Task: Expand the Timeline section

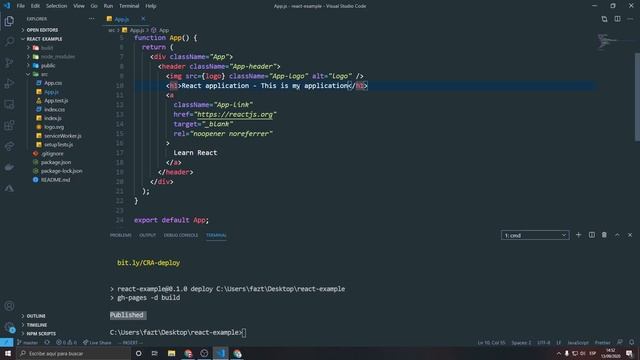Action: click(36, 325)
